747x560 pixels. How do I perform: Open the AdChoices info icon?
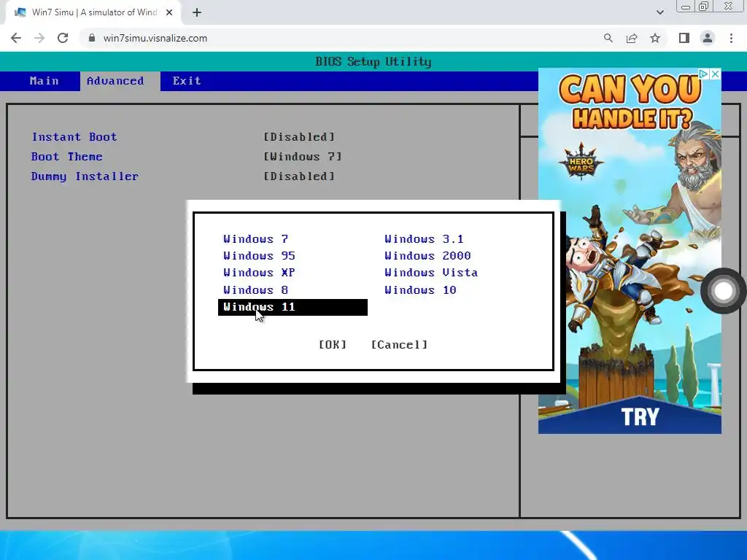click(704, 74)
